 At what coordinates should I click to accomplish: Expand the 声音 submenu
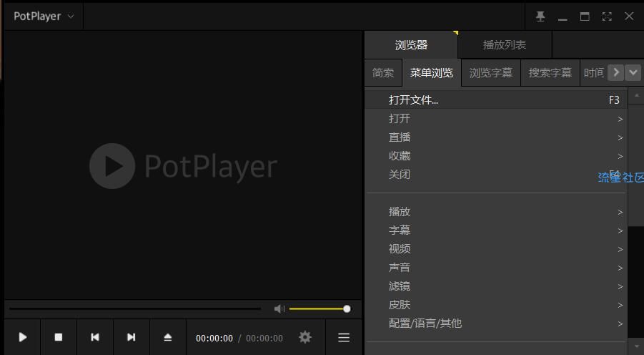coord(496,268)
